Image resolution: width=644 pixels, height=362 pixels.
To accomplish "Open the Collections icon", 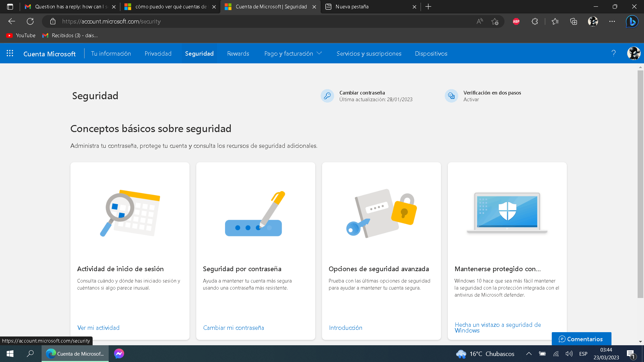I will coord(574,21).
